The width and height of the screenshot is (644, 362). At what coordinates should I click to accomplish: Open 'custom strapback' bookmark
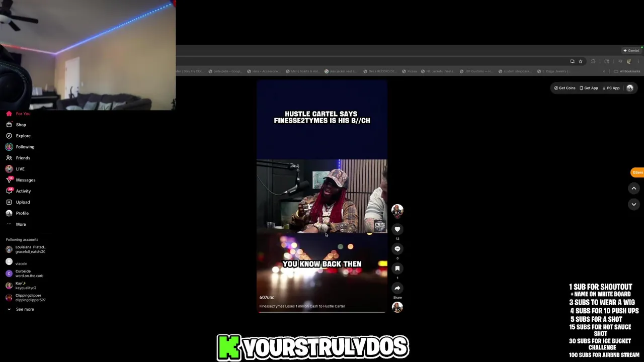pos(515,71)
